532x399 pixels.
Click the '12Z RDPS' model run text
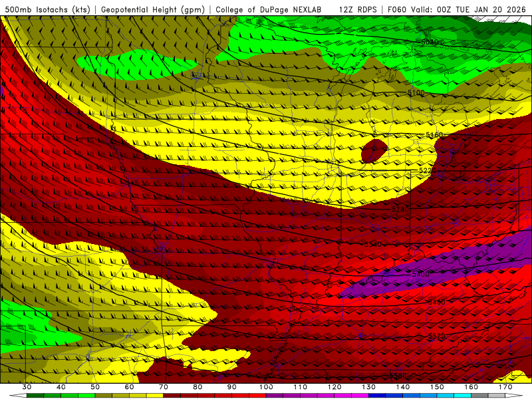[358, 10]
